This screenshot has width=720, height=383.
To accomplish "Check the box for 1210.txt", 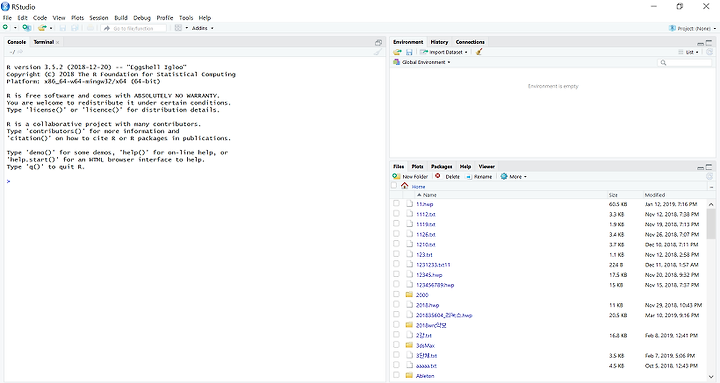I will coord(396,243).
